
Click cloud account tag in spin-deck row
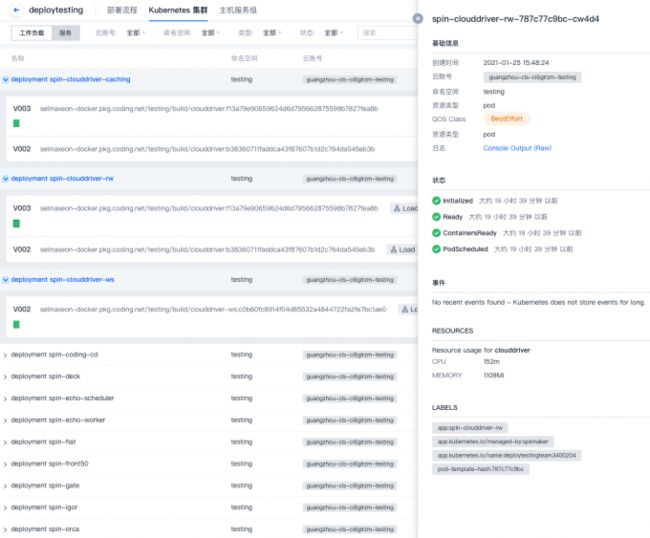[x=350, y=377]
